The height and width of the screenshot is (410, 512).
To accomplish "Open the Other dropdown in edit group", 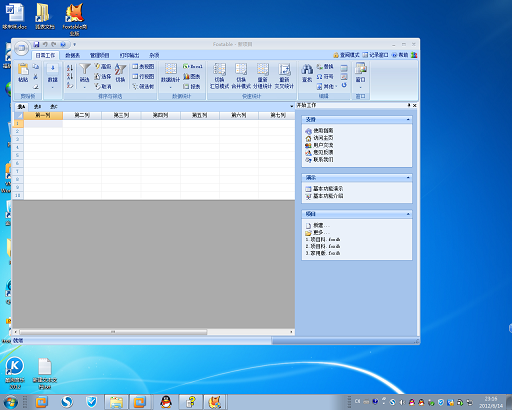I will [327, 87].
